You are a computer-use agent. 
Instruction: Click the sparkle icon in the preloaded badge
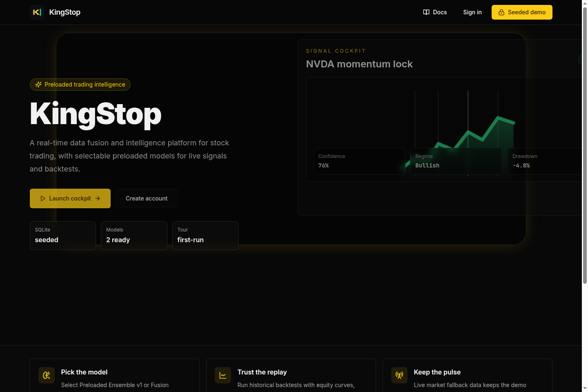click(x=38, y=85)
